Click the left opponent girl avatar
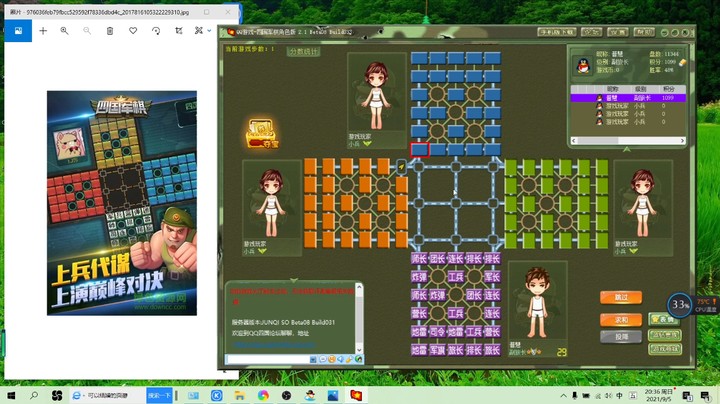This screenshot has height=404, width=720. (271, 202)
